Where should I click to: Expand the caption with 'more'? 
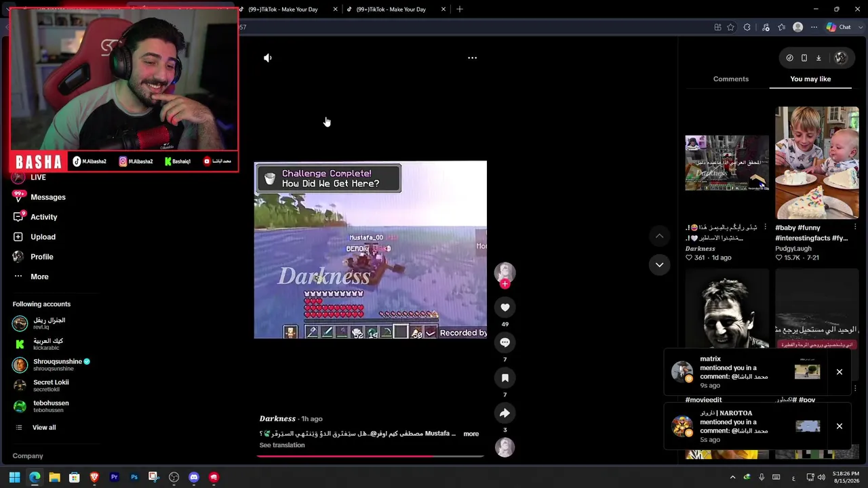pyautogui.click(x=471, y=434)
